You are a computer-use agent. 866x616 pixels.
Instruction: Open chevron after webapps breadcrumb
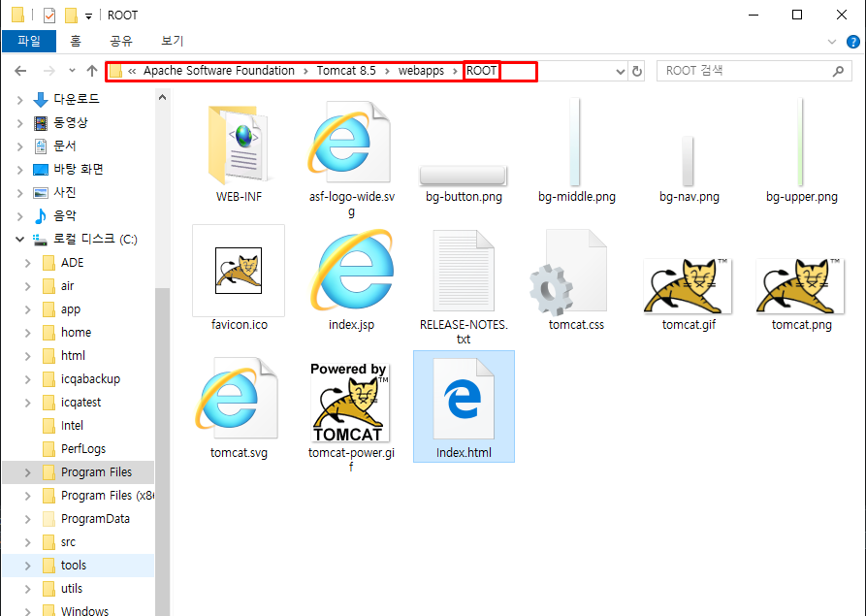coord(455,71)
